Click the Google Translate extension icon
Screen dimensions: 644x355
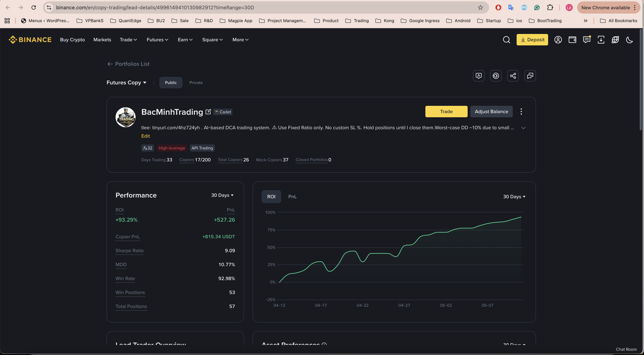511,8
